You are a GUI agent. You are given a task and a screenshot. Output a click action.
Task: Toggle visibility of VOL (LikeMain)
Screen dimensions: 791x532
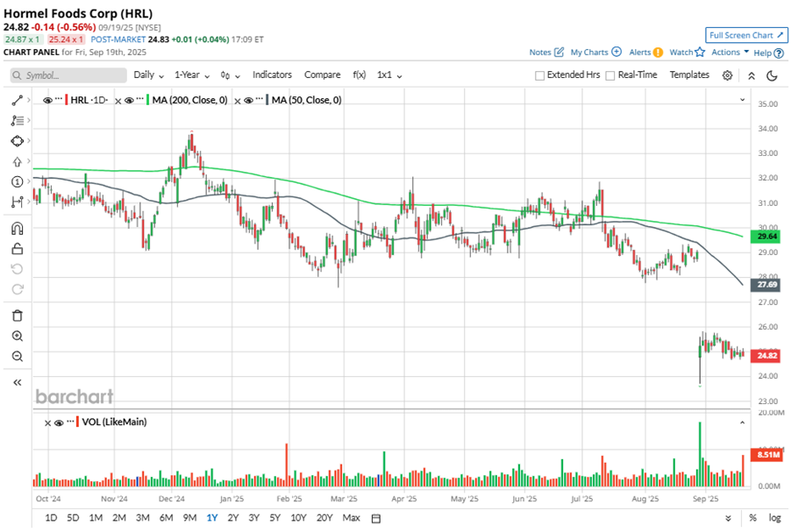pos(59,422)
